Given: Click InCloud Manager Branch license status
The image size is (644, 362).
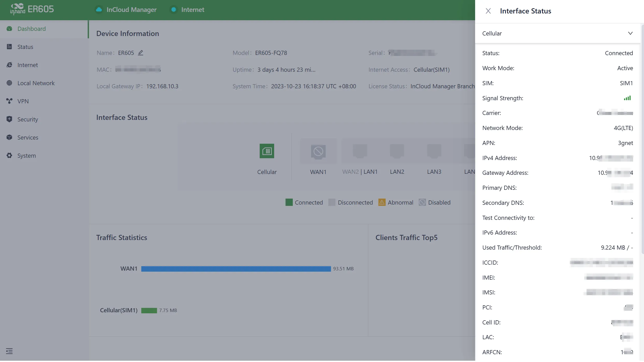Looking at the screenshot, I should [443, 86].
